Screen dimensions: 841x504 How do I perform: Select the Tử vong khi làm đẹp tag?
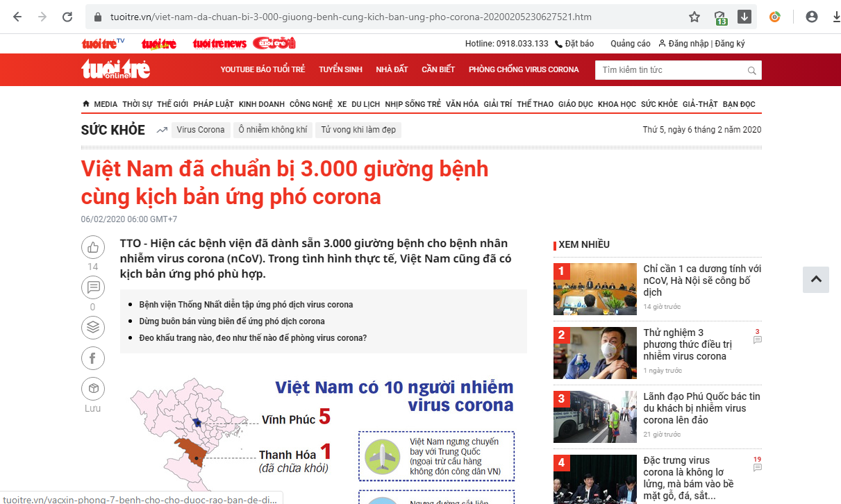click(x=359, y=130)
